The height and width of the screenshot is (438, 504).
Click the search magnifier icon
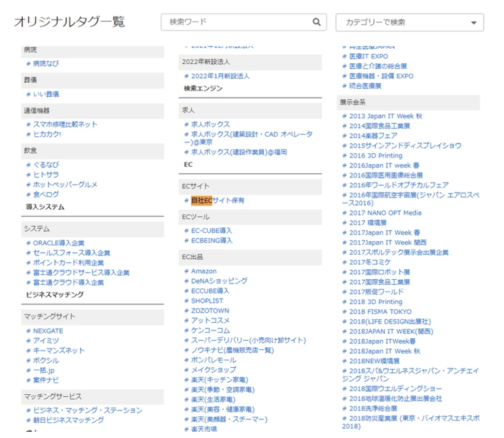(x=316, y=22)
